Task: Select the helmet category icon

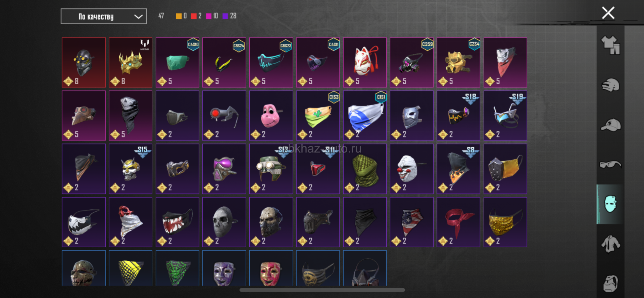Action: pyautogui.click(x=610, y=85)
